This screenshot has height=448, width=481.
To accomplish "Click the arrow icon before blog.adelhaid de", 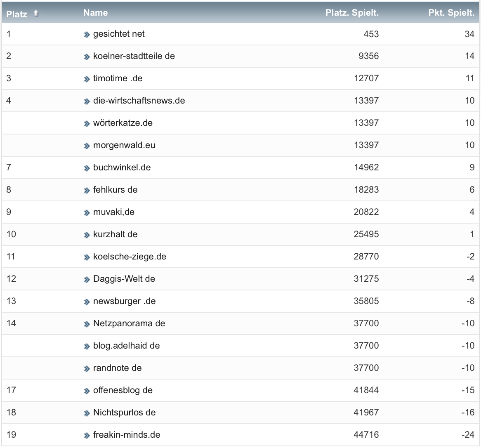I will [x=87, y=347].
